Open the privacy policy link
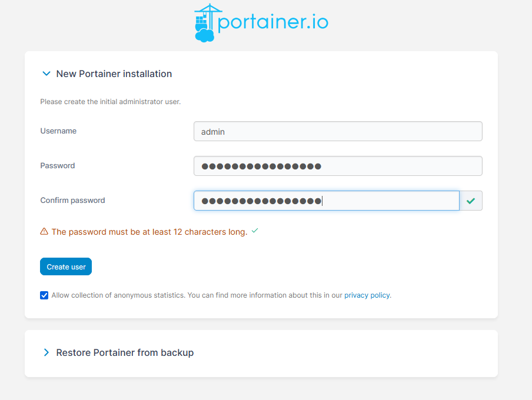532x400 pixels. 367,295
